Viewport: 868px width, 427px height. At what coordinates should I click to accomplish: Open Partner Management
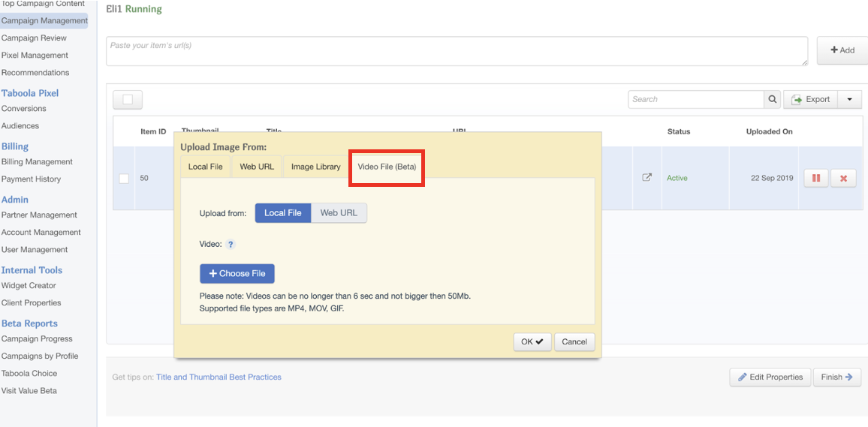tap(39, 215)
